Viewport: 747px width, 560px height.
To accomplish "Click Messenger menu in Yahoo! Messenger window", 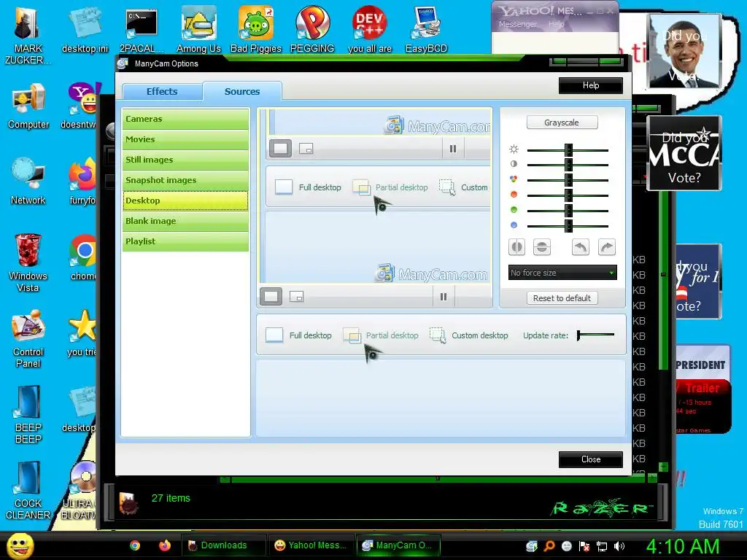I will 517,24.
